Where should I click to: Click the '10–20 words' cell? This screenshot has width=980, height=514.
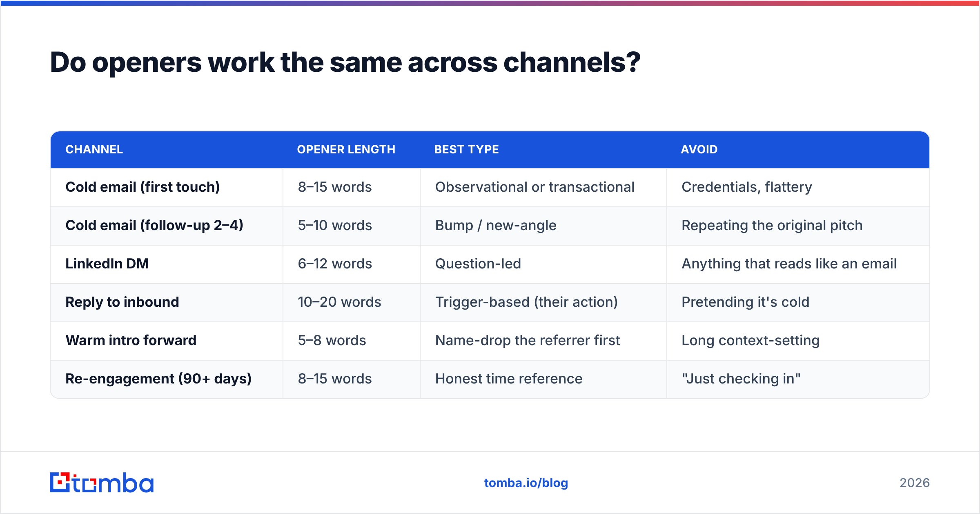tap(339, 302)
